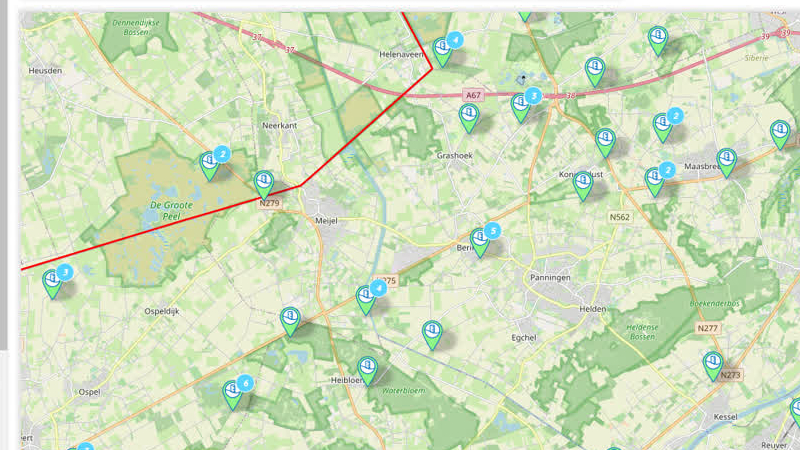The width and height of the screenshot is (800, 450).
Task: Click the marker with badge 2 in De Groote Peel
Action: coord(210,166)
